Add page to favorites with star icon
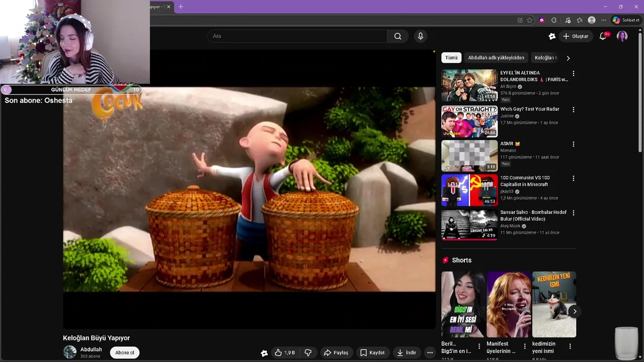644x362 pixels. (x=530, y=20)
